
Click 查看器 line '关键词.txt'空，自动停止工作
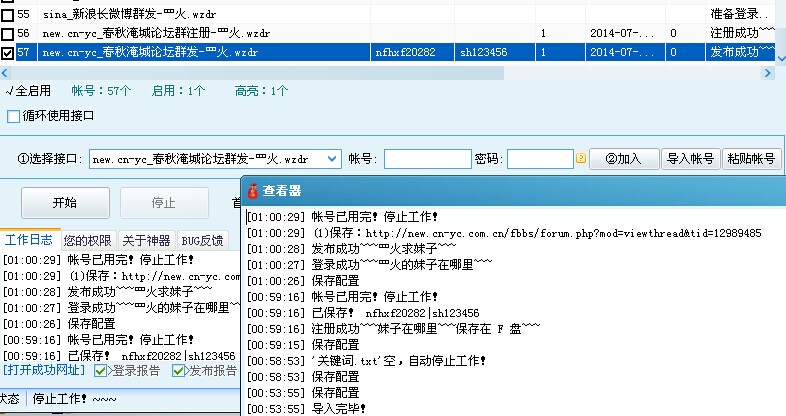click(366, 361)
